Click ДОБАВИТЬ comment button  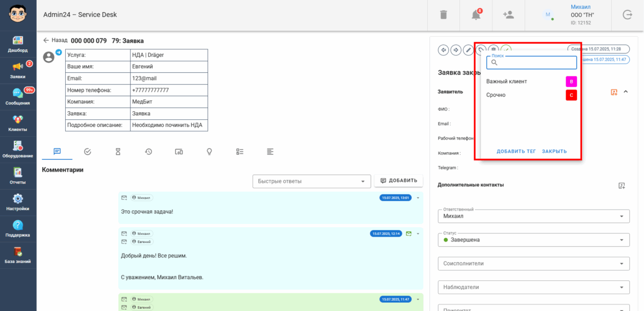[399, 180]
